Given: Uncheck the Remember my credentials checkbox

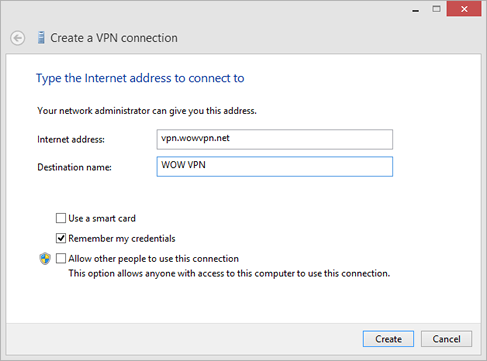Looking at the screenshot, I should click(x=61, y=238).
